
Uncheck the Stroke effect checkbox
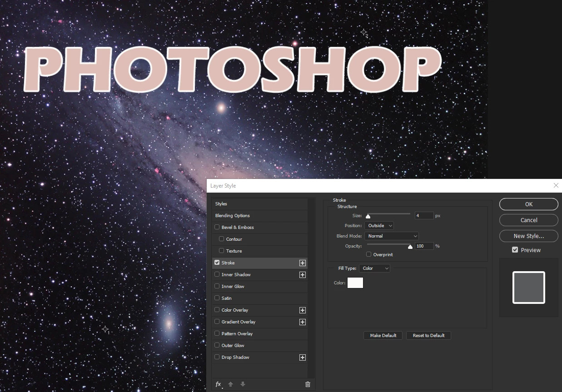(x=217, y=263)
